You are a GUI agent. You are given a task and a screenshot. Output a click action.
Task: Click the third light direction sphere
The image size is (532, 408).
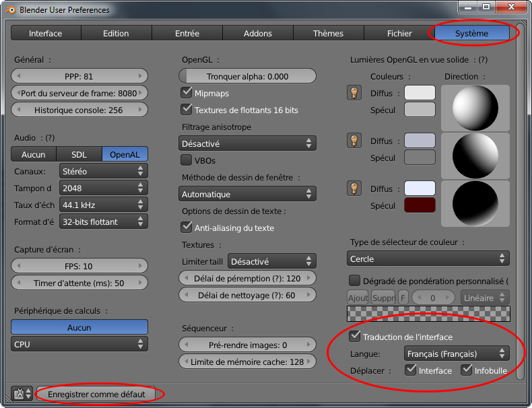(x=475, y=203)
